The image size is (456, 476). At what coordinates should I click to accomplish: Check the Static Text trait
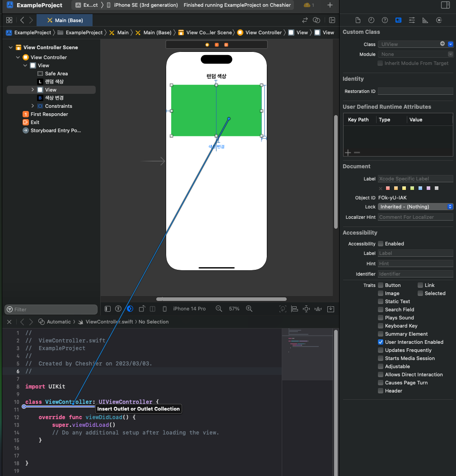[380, 301]
